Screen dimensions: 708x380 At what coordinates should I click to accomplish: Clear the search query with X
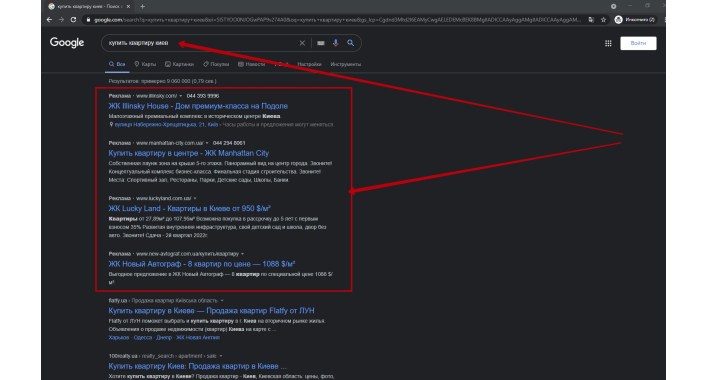pyautogui.click(x=302, y=43)
